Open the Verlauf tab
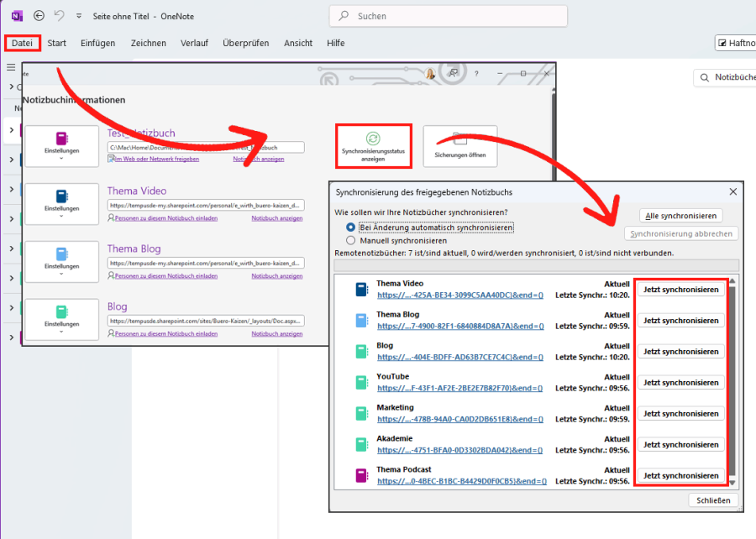 [194, 43]
